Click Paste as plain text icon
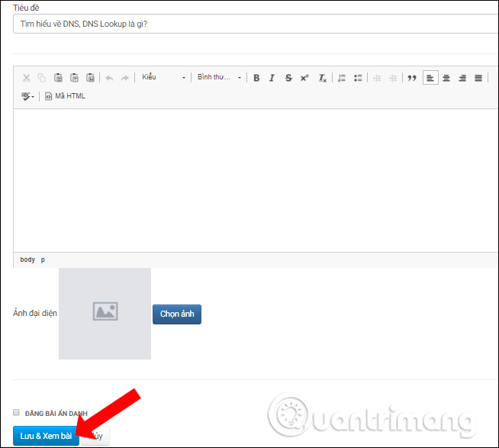The height and width of the screenshot is (448, 499). pos(74,78)
